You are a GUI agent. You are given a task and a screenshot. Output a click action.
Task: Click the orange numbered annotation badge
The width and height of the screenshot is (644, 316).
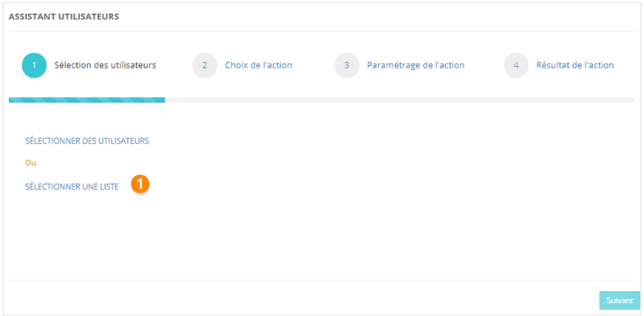pos(140,184)
